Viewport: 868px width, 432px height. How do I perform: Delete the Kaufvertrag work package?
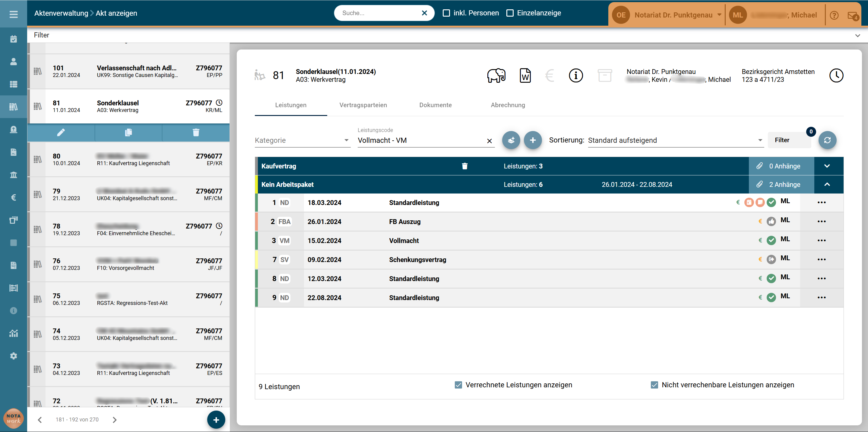(465, 166)
